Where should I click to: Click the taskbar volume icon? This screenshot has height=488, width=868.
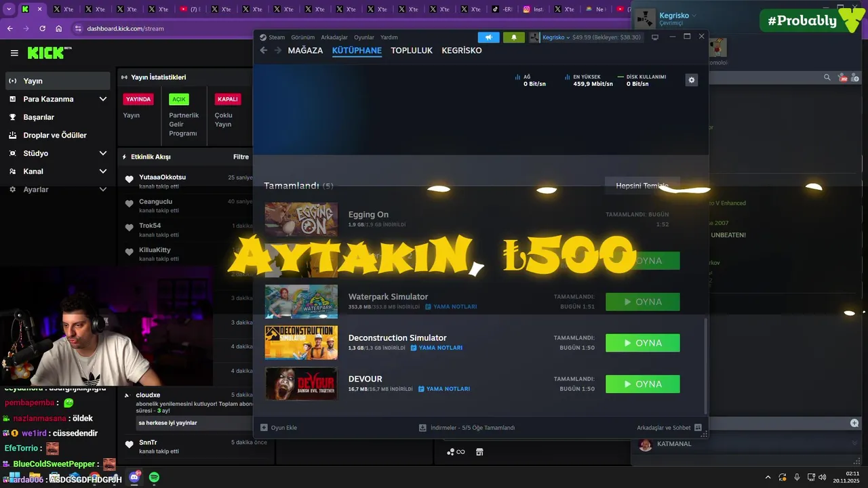(823, 477)
